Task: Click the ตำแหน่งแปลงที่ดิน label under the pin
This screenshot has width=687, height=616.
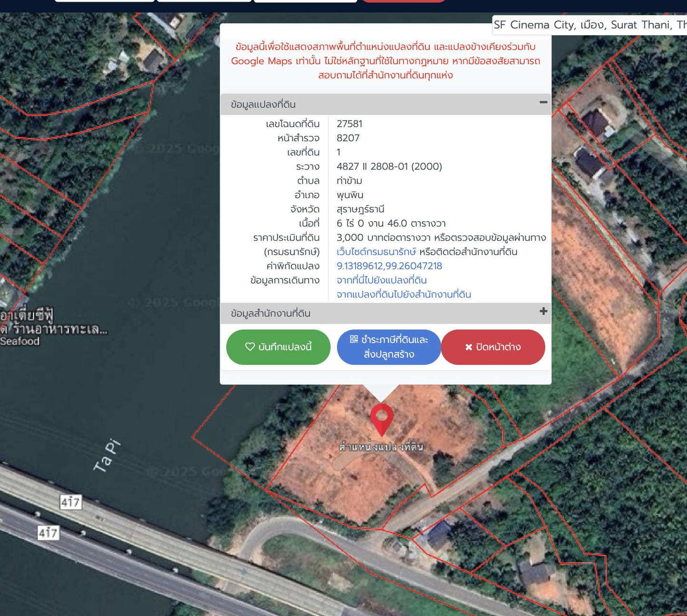Action: click(381, 447)
